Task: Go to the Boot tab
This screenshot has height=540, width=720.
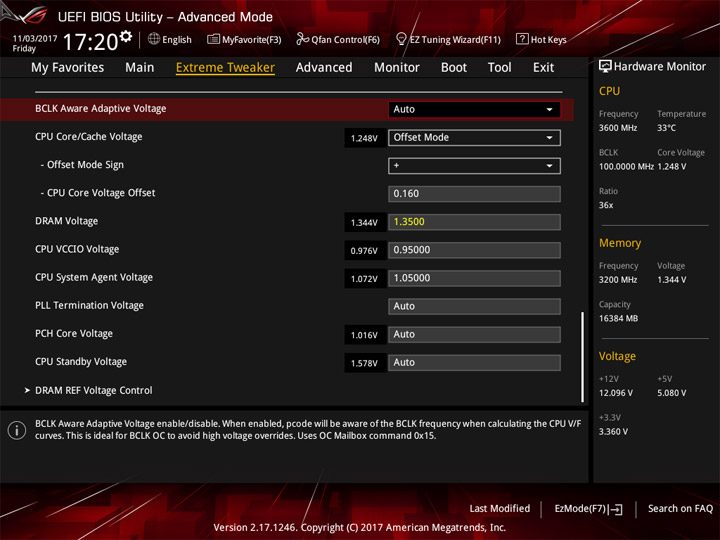Action: (x=454, y=68)
